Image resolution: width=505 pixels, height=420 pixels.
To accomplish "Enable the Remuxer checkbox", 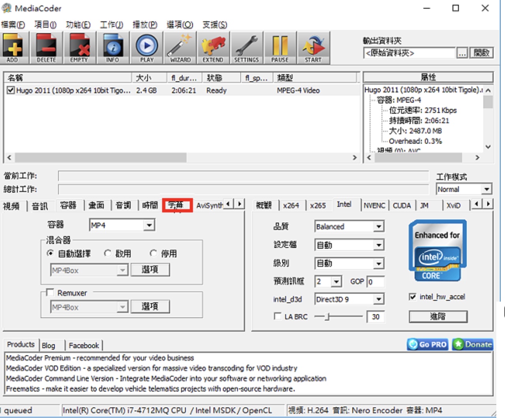I will (50, 292).
